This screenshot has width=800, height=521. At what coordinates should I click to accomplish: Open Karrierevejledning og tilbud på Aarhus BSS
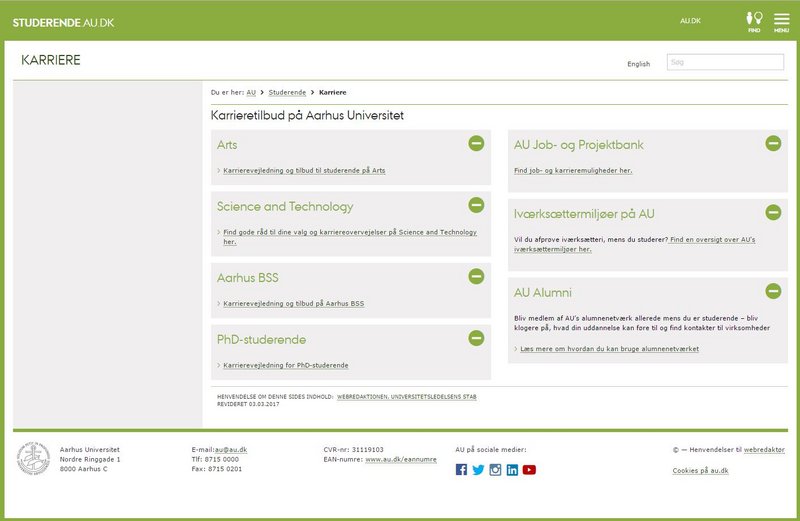click(293, 304)
